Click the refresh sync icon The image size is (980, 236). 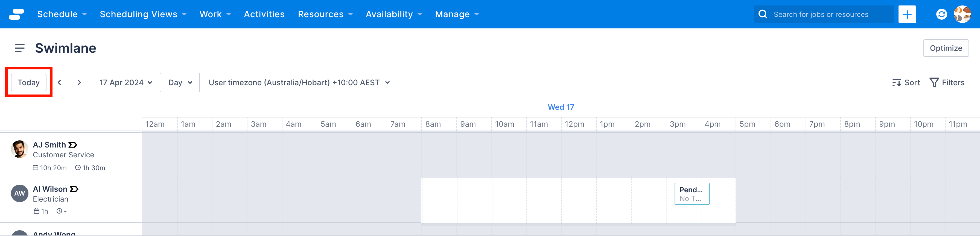coord(941,14)
